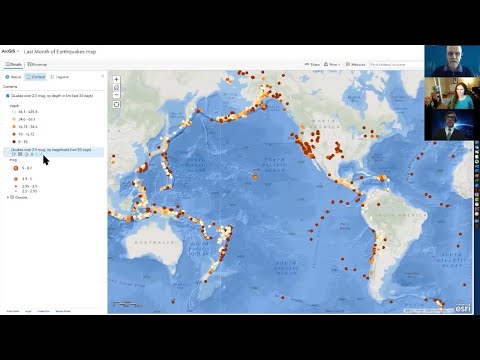Image resolution: width=480 pixels, height=360 pixels.
Task: Open Contact Esri footer link
Action: click(x=43, y=311)
